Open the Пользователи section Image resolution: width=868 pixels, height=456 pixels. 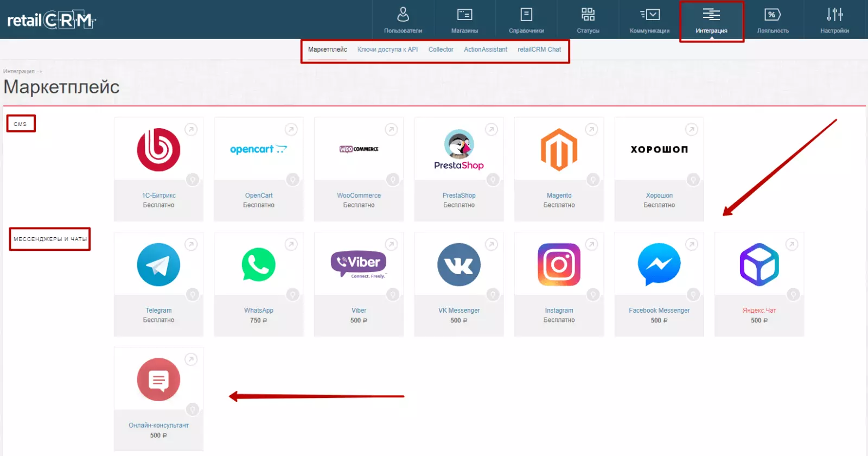pyautogui.click(x=403, y=20)
